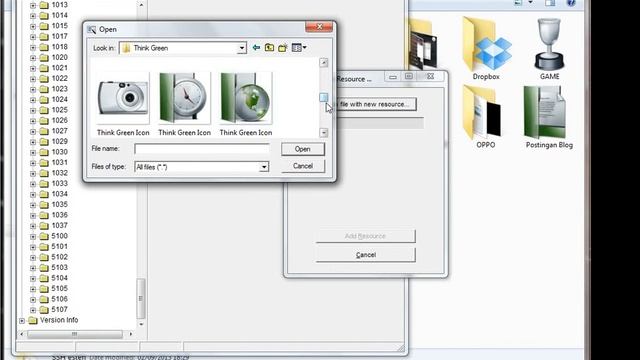Select tree item 1023
This screenshot has width=640, height=360.
pyautogui.click(x=60, y=89)
